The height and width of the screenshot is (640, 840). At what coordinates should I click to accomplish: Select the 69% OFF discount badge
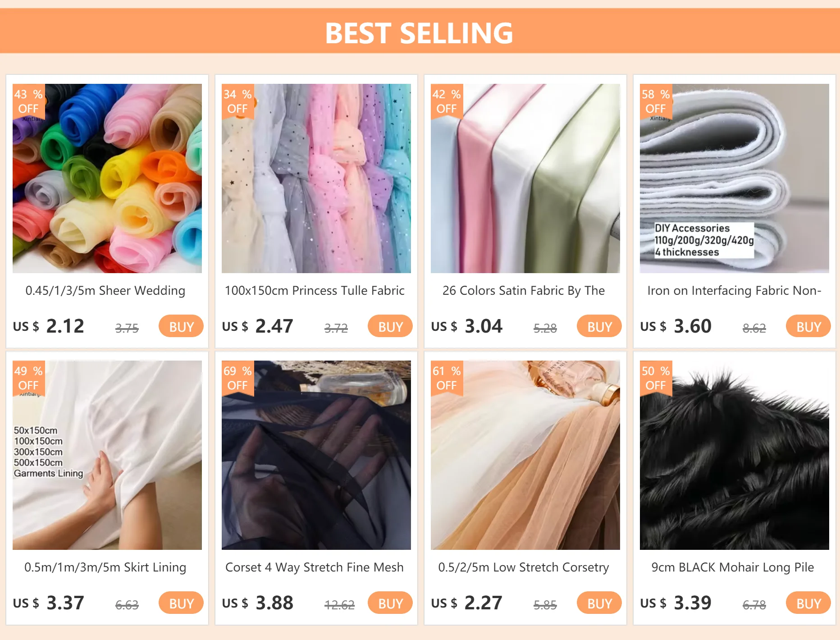(x=237, y=378)
